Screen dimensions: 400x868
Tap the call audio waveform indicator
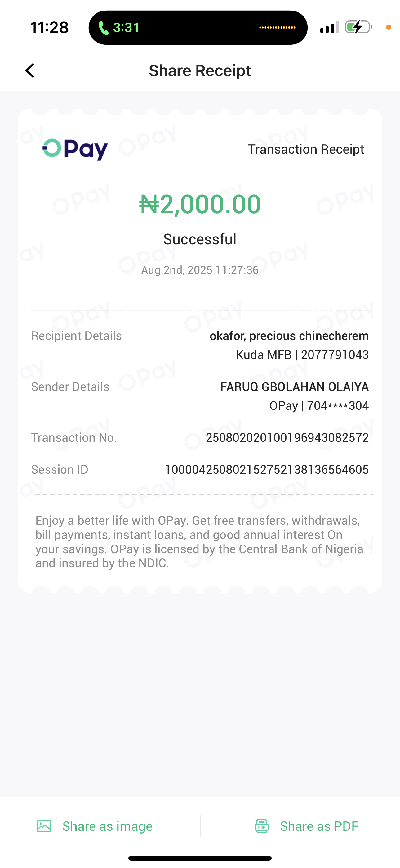(x=277, y=28)
